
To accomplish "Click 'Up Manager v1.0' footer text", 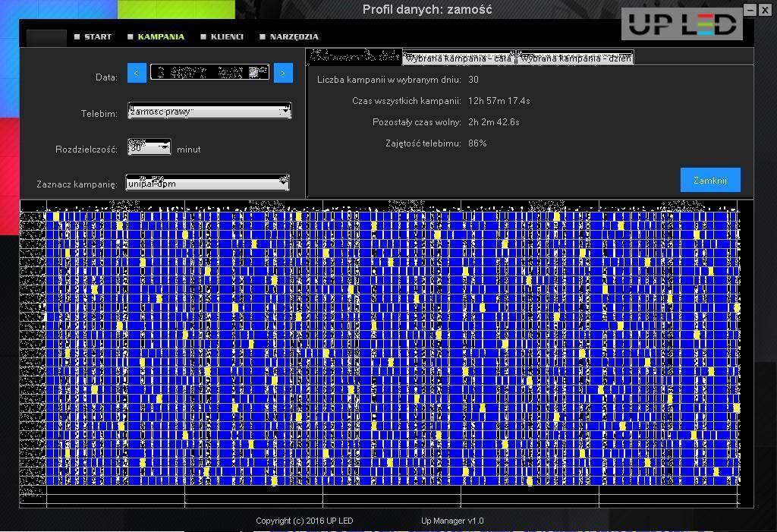I will (452, 521).
